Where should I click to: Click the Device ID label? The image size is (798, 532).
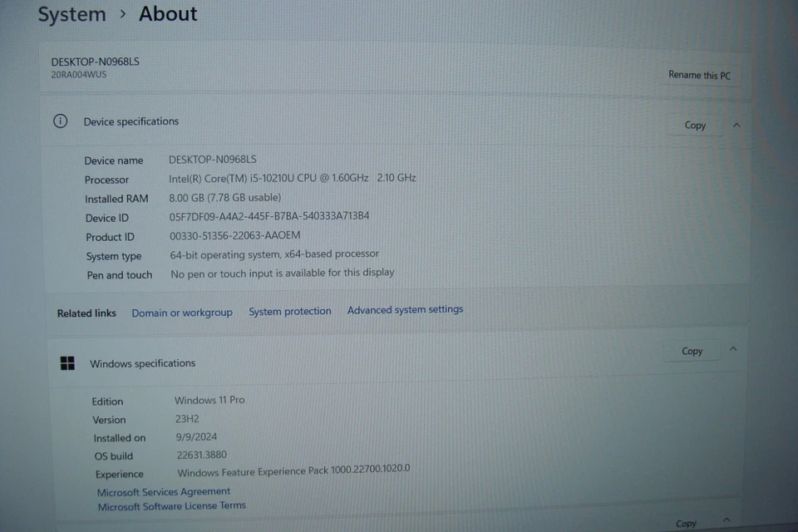pyautogui.click(x=107, y=218)
